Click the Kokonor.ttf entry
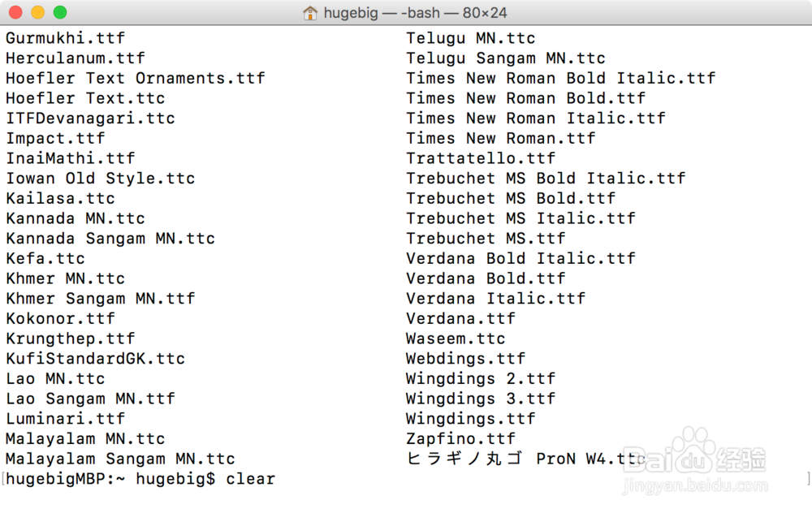Viewport: 812px width, 513px height. pyautogui.click(x=60, y=318)
